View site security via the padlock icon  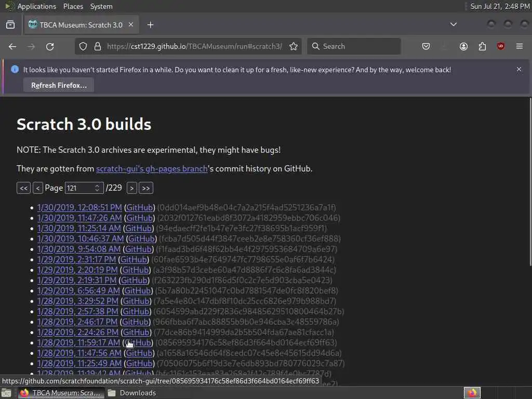pyautogui.click(x=98, y=46)
